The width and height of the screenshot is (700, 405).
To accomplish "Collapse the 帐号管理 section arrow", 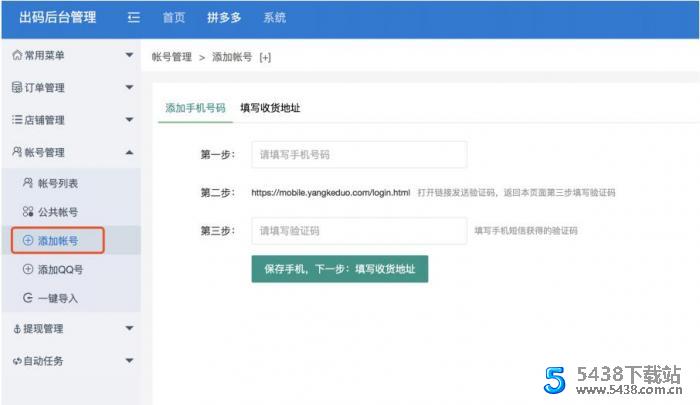I will (129, 152).
